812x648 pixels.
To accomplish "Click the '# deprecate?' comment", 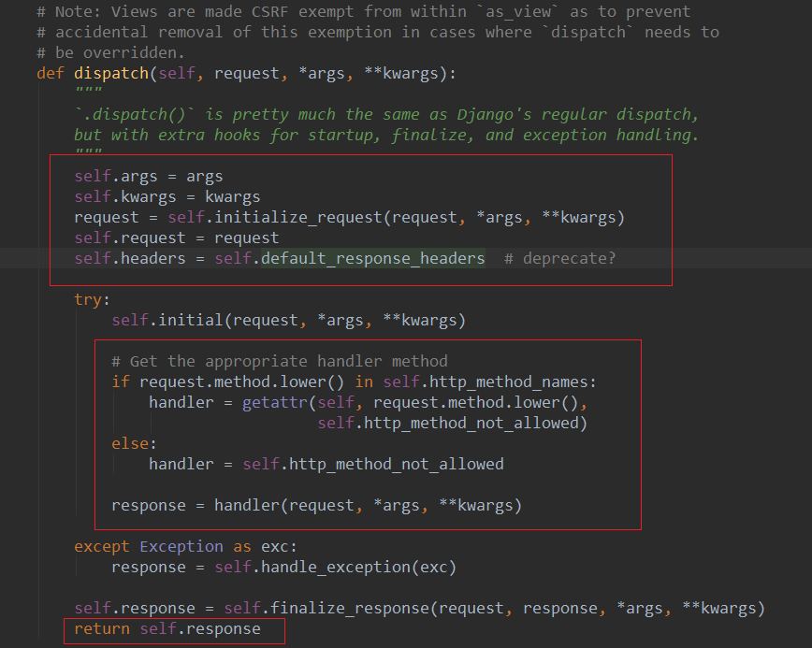I will pos(559,258).
